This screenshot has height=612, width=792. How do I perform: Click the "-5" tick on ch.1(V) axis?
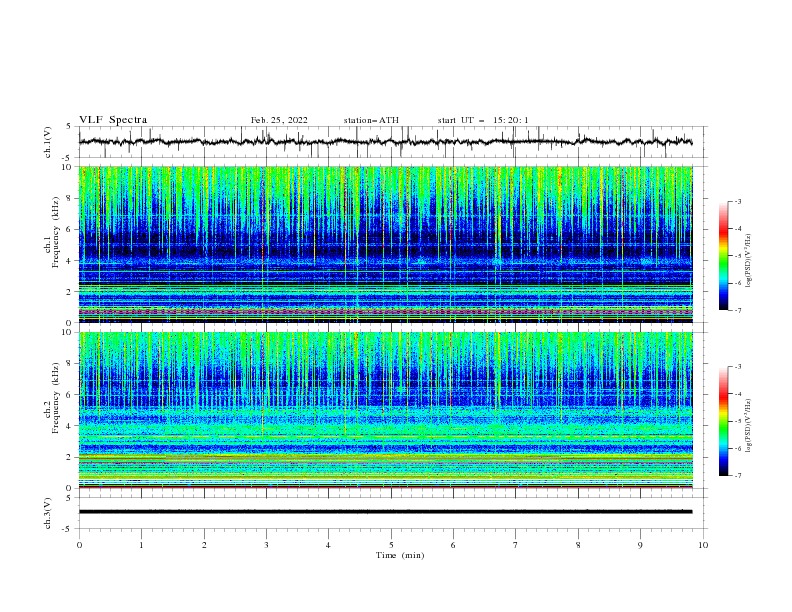point(68,158)
